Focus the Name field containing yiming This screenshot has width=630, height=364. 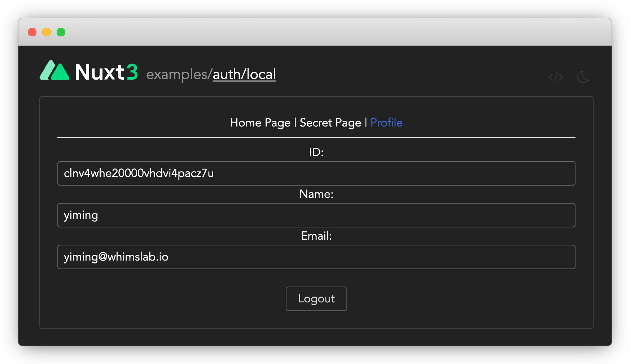(x=316, y=215)
